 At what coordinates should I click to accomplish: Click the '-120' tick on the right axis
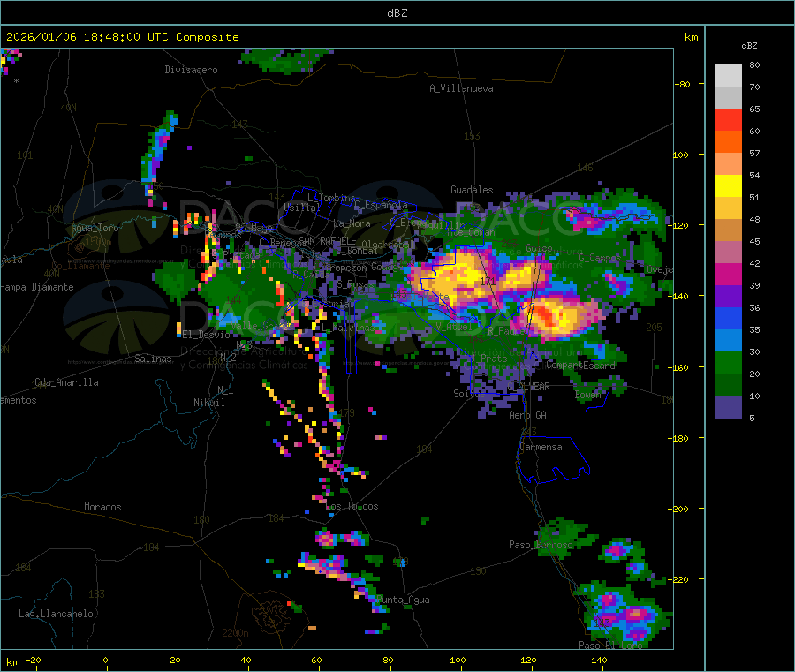click(678, 225)
